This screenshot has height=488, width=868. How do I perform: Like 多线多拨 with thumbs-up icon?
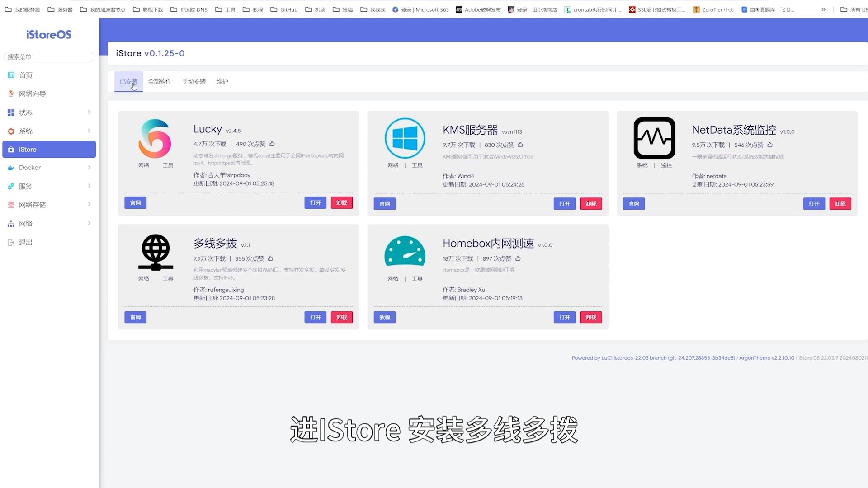coord(270,258)
